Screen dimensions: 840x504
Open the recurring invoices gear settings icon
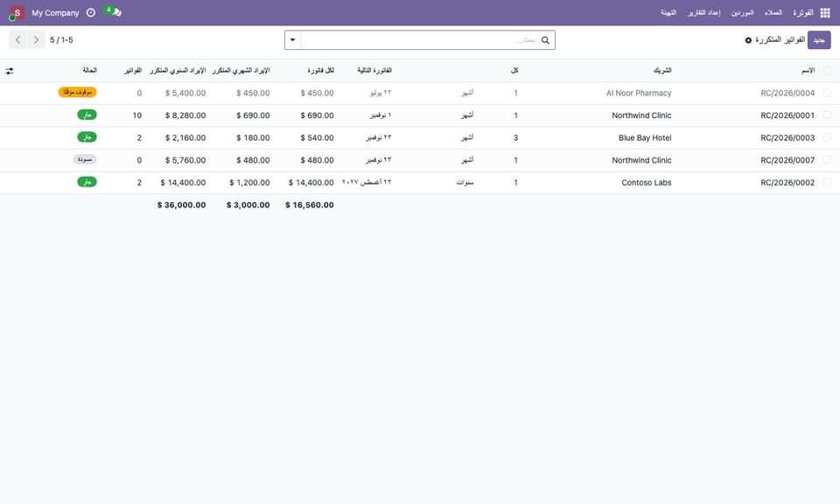[748, 40]
